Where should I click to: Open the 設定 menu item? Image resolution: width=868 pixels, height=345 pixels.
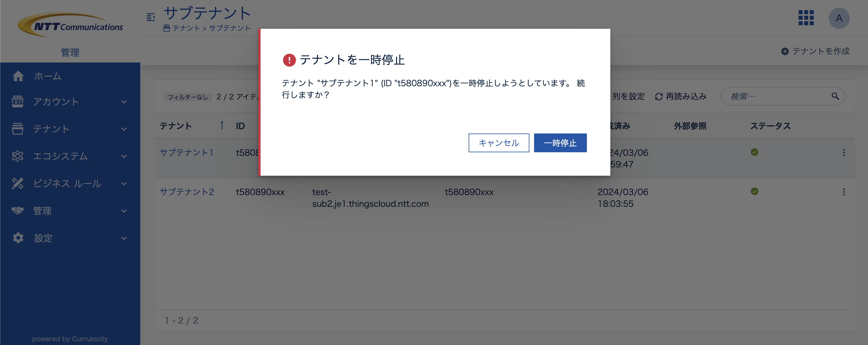tap(70, 238)
